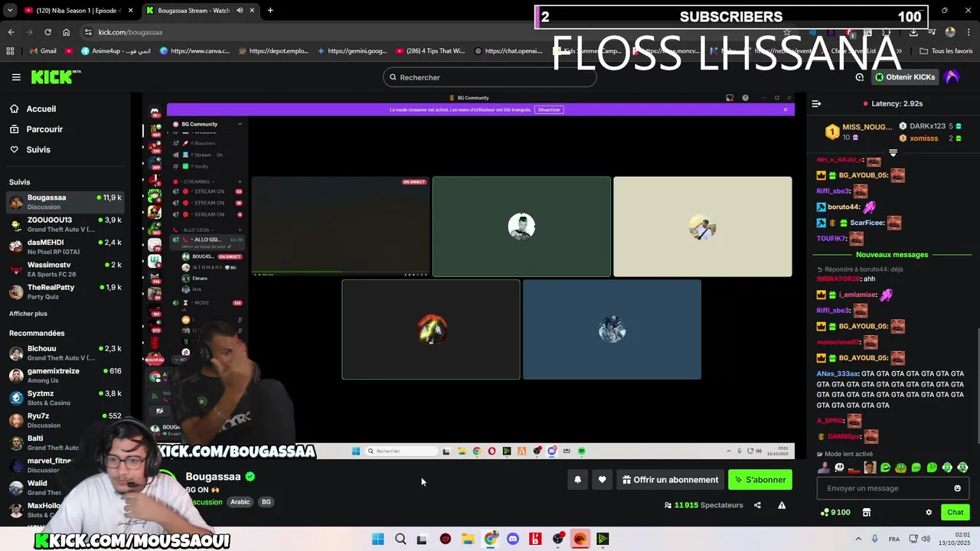The width and height of the screenshot is (980, 551).
Task: Open Windows taskbar search
Action: pos(400,539)
